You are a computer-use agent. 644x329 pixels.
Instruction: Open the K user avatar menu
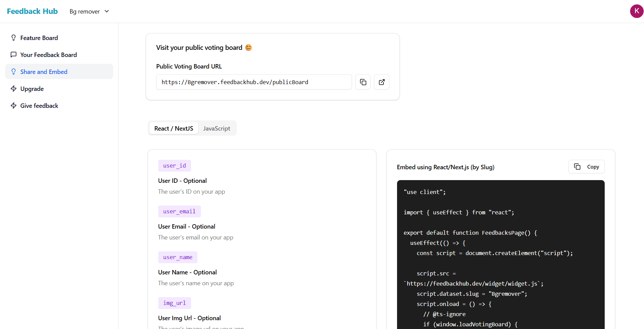pos(637,11)
